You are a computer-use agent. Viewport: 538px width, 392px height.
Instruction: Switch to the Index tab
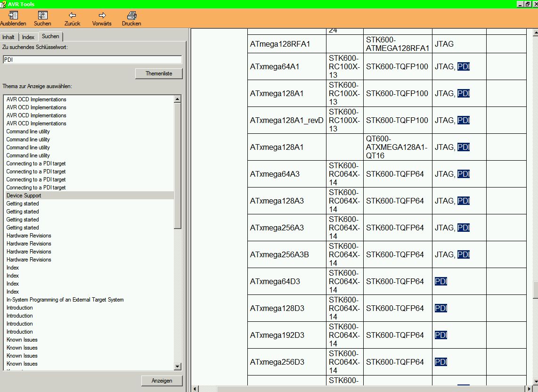pos(28,37)
